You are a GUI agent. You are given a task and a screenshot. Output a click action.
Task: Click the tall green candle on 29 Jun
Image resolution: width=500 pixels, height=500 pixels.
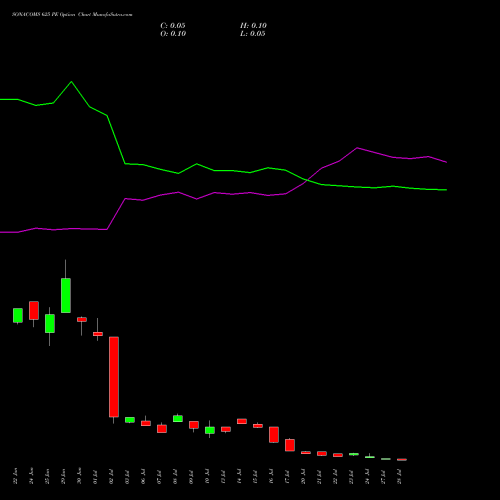click(66, 295)
